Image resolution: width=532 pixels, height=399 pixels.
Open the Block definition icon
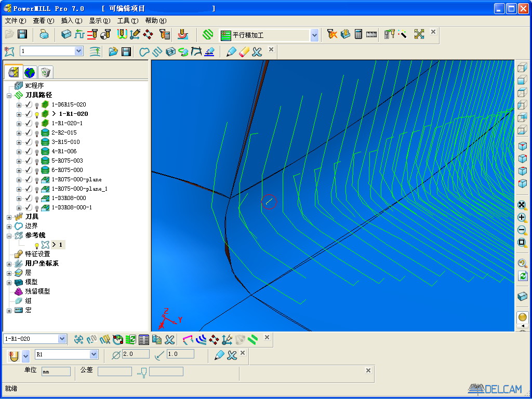click(x=66, y=34)
